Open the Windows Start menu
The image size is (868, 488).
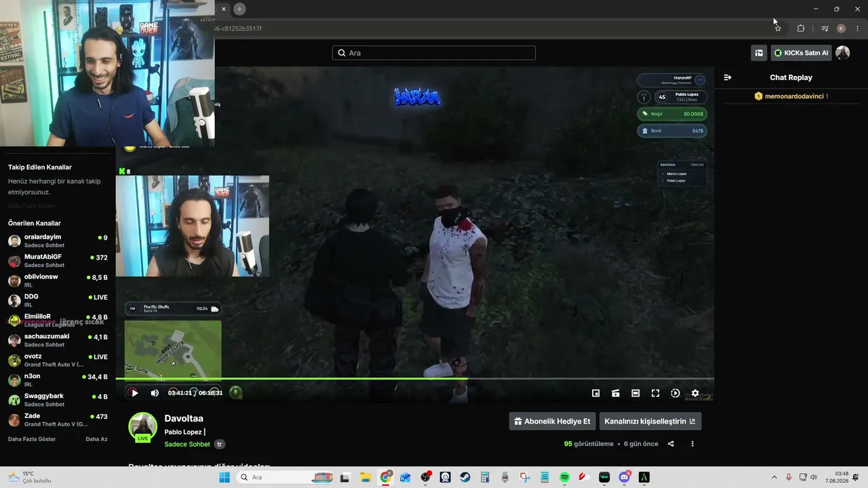pyautogui.click(x=224, y=477)
